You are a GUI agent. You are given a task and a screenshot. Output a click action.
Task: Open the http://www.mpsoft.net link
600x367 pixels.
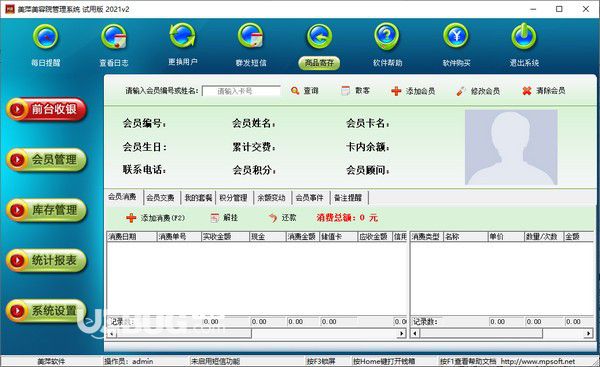click(538, 361)
